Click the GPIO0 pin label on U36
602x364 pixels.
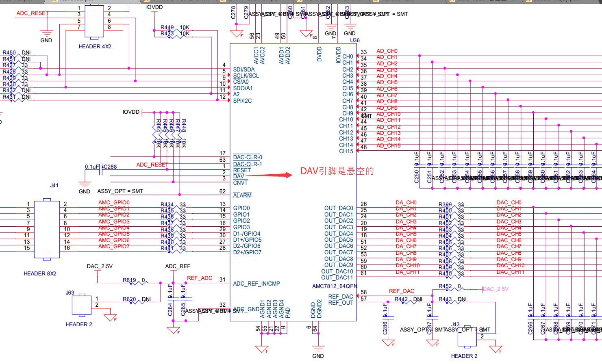tap(241, 208)
